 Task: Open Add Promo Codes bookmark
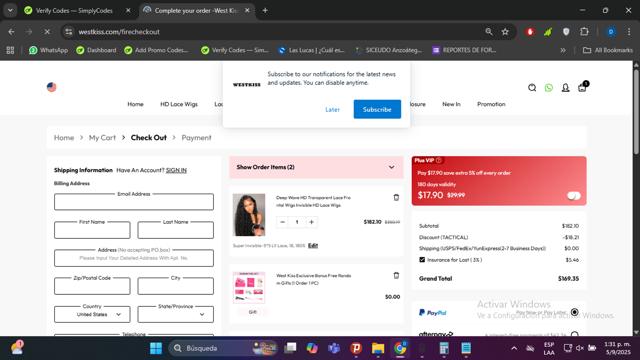point(156,50)
